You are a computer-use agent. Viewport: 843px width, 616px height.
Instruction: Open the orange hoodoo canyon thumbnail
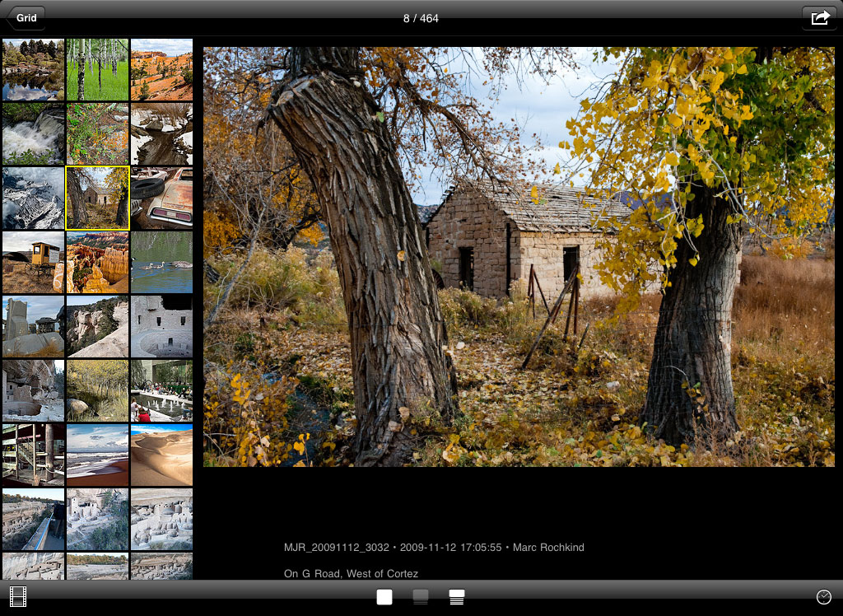pyautogui.click(x=97, y=262)
